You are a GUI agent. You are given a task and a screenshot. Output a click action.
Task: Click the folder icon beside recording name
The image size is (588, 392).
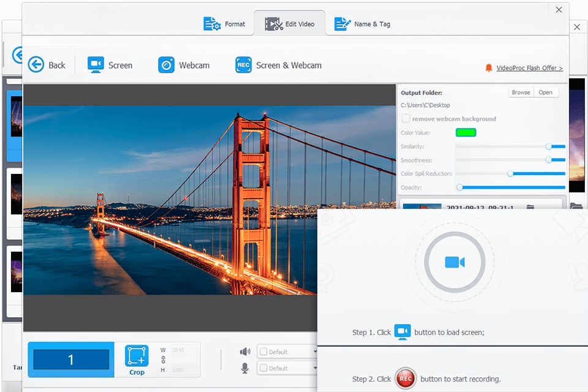click(x=530, y=206)
